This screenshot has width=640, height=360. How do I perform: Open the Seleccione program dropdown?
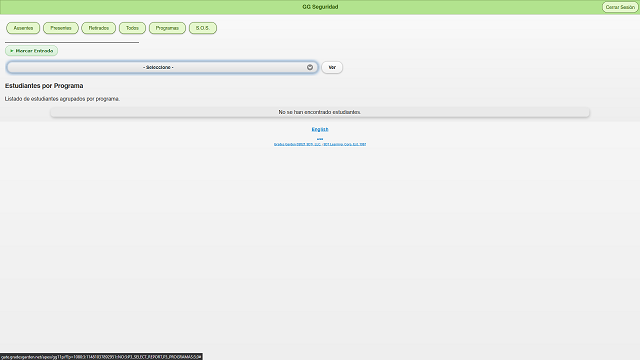[x=162, y=67]
